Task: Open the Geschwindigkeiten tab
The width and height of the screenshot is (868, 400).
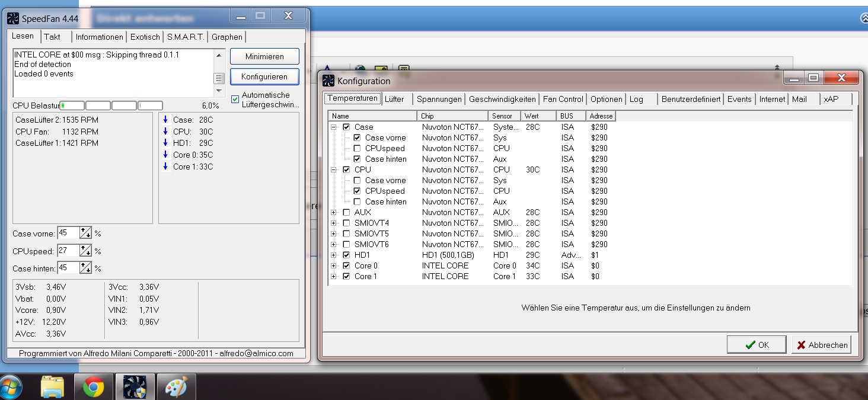Action: pyautogui.click(x=502, y=99)
